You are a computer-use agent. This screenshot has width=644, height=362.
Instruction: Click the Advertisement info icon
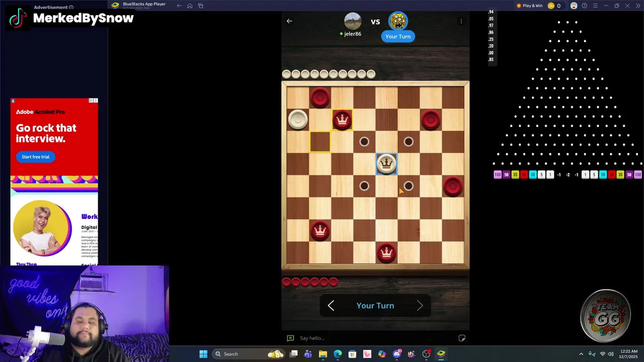71,8
